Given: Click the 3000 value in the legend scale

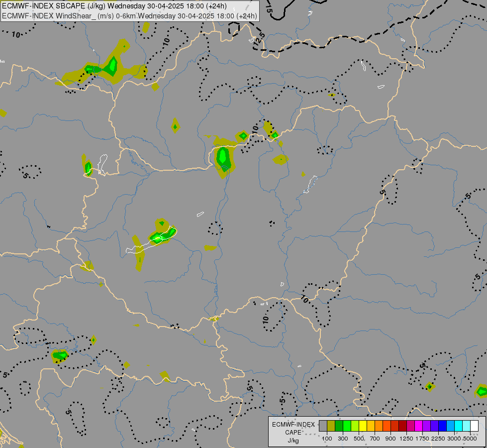Looking at the screenshot, I should [454, 439].
